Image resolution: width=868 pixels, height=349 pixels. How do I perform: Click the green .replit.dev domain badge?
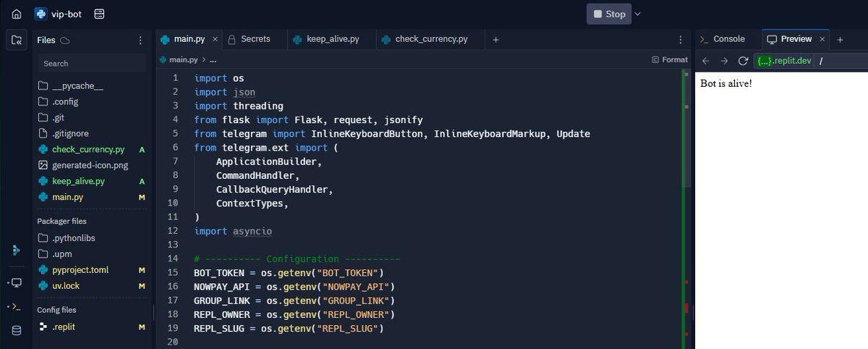tap(783, 61)
